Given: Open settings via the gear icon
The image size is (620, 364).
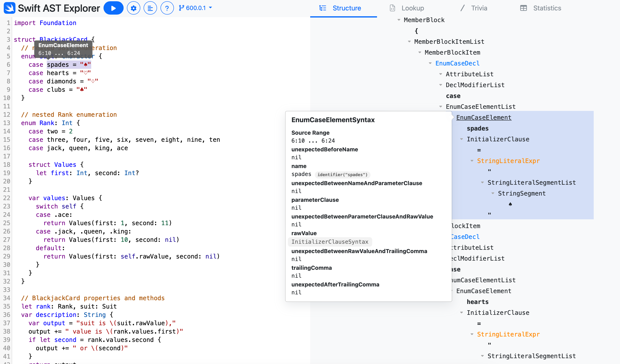Looking at the screenshot, I should tap(133, 8).
